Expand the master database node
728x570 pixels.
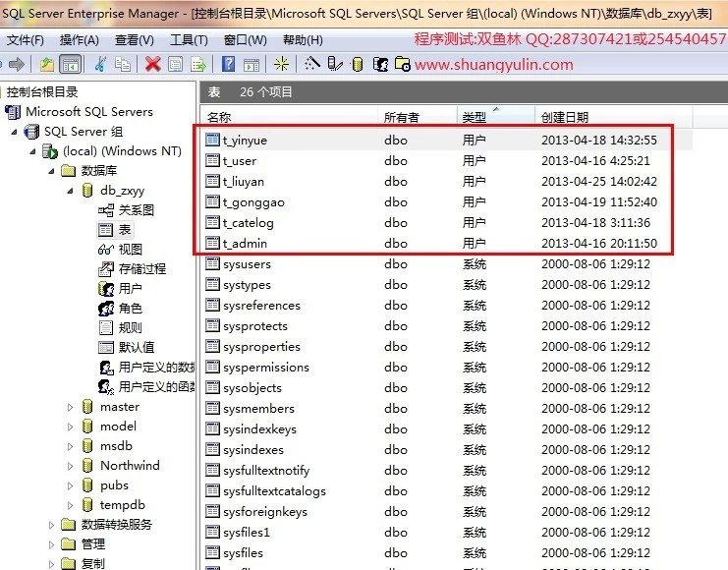point(70,408)
